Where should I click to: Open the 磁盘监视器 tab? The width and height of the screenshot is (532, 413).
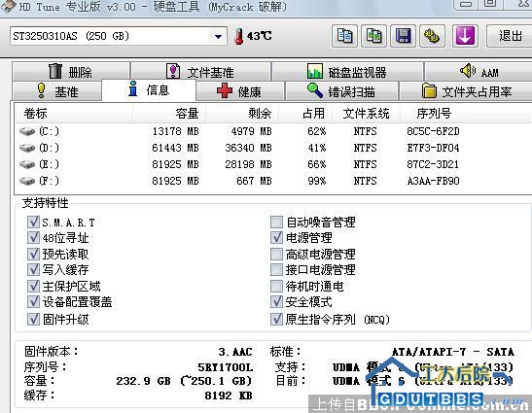[x=347, y=72]
